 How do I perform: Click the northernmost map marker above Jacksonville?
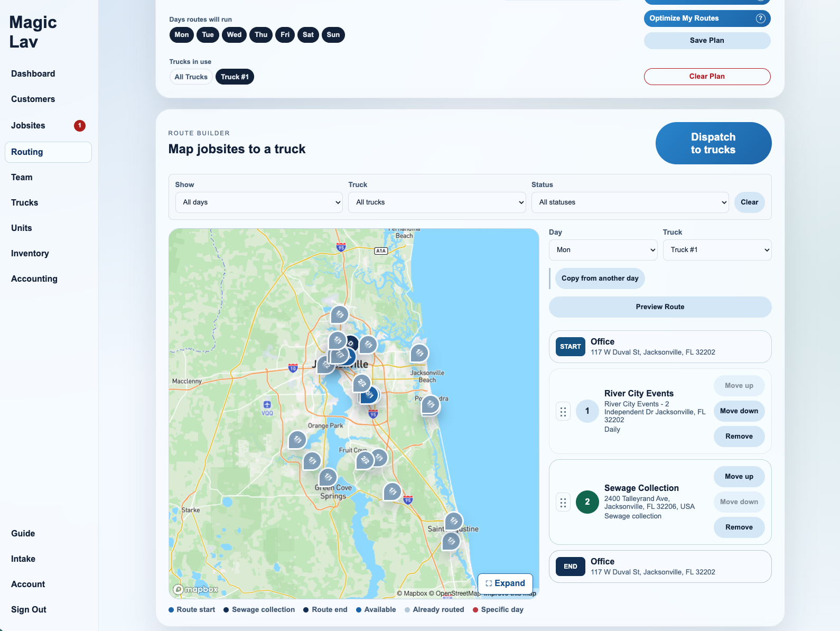click(340, 314)
